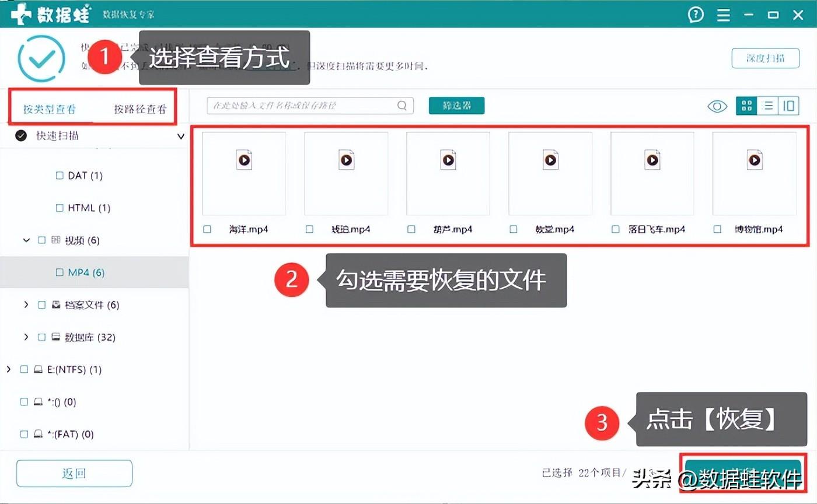This screenshot has width=817, height=504.
Task: Click the 海洋.mp4 video file icon
Action: [x=244, y=159]
